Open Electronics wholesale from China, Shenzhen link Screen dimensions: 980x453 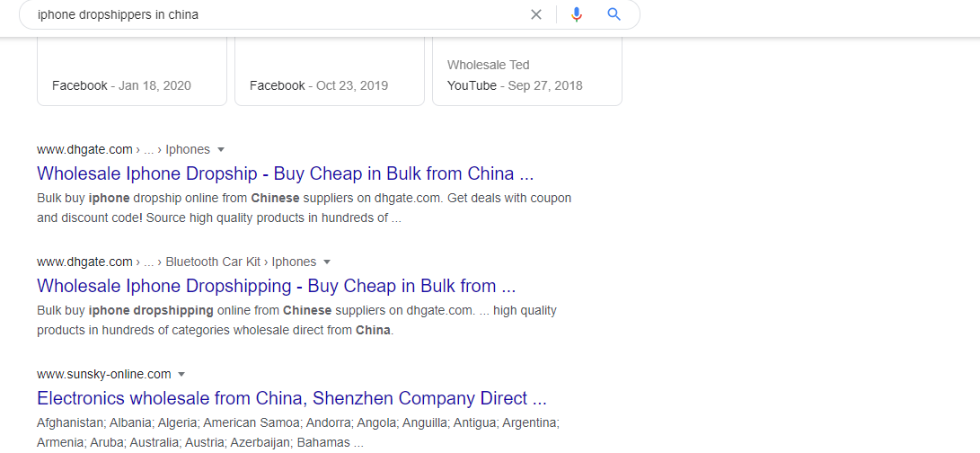coord(292,398)
